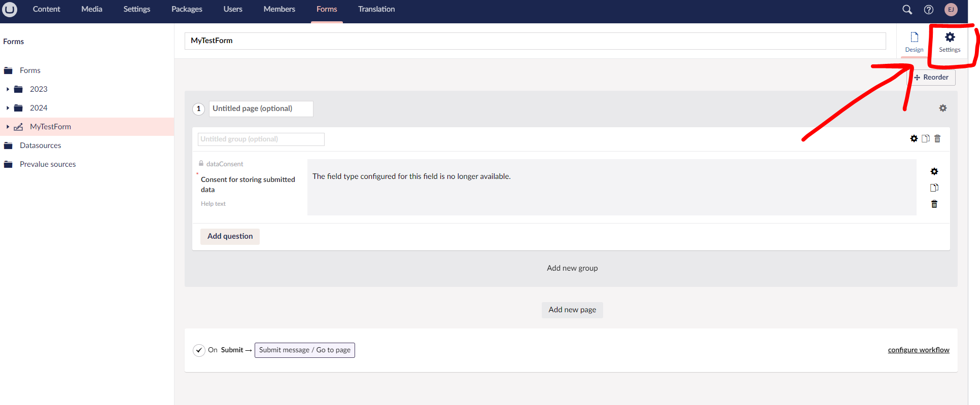The height and width of the screenshot is (405, 980).
Task: Open the search magnifier icon
Action: tap(907, 9)
